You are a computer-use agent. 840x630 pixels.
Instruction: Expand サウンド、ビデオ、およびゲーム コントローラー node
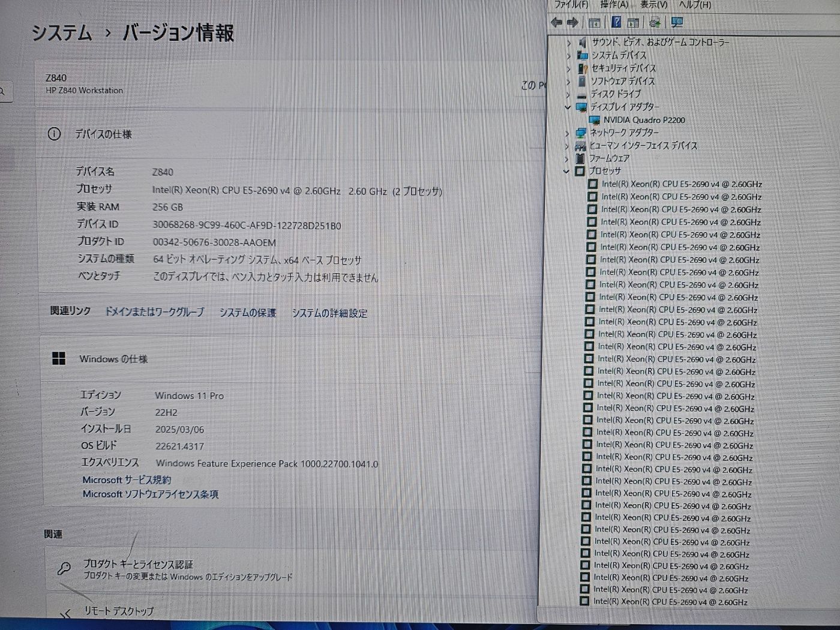click(569, 43)
